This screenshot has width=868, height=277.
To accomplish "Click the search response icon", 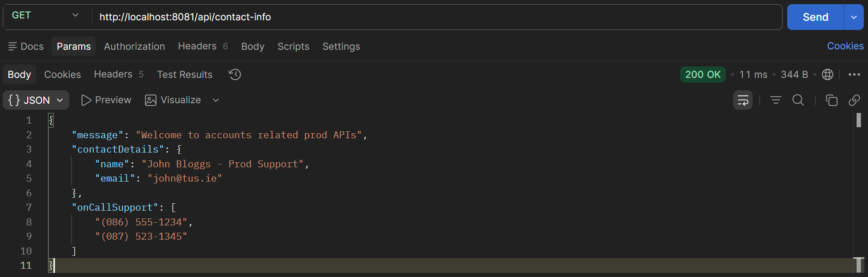I will (x=798, y=100).
